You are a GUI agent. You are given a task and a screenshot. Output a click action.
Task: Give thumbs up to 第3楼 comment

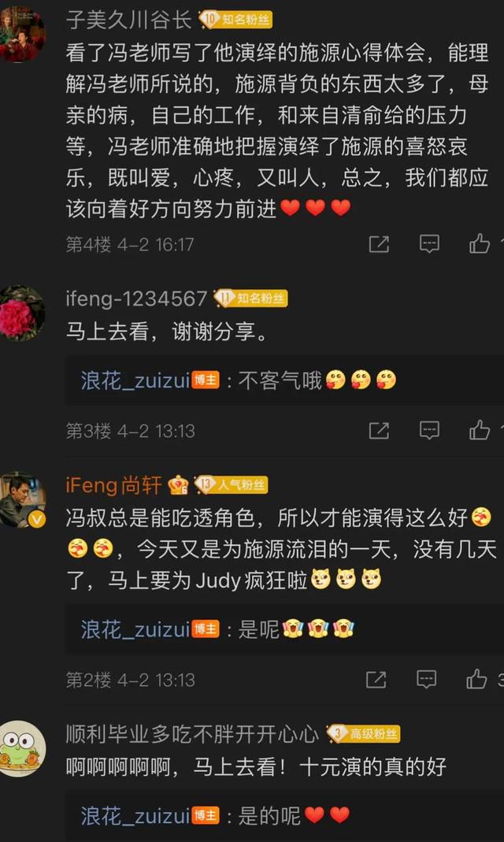pyautogui.click(x=480, y=430)
